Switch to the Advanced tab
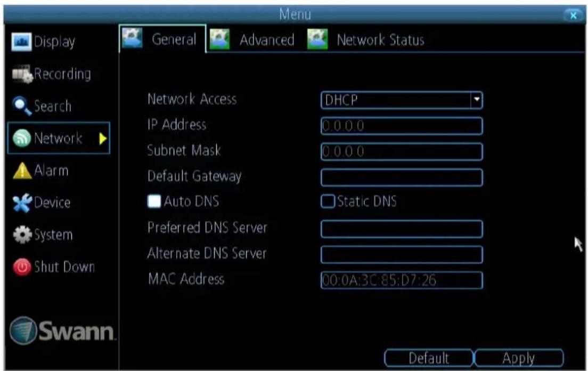588x371 pixels. (252, 39)
